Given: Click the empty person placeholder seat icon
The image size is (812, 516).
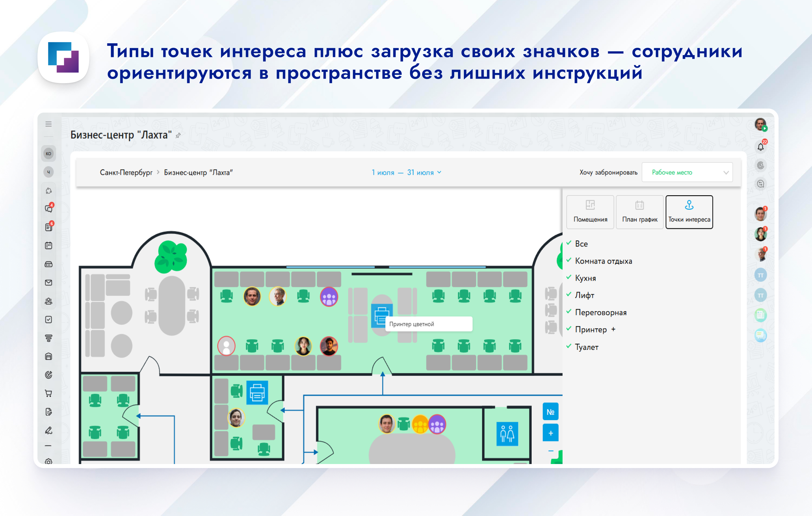Looking at the screenshot, I should tap(226, 346).
